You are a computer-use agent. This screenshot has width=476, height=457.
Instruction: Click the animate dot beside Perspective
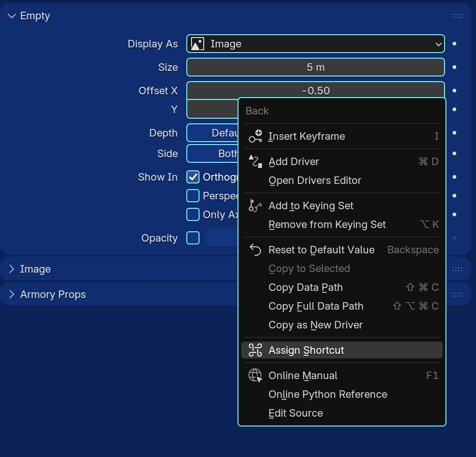454,196
